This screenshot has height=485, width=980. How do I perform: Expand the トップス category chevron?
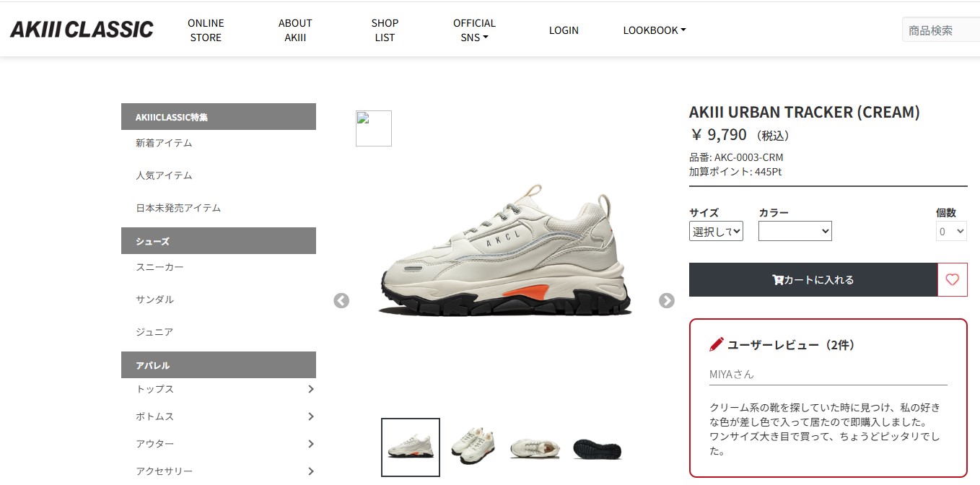[x=311, y=389]
